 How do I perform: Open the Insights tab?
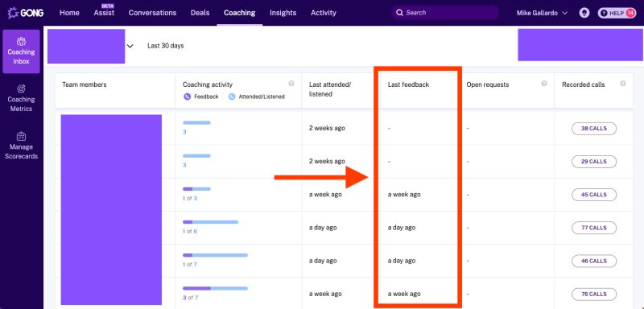[x=283, y=13]
